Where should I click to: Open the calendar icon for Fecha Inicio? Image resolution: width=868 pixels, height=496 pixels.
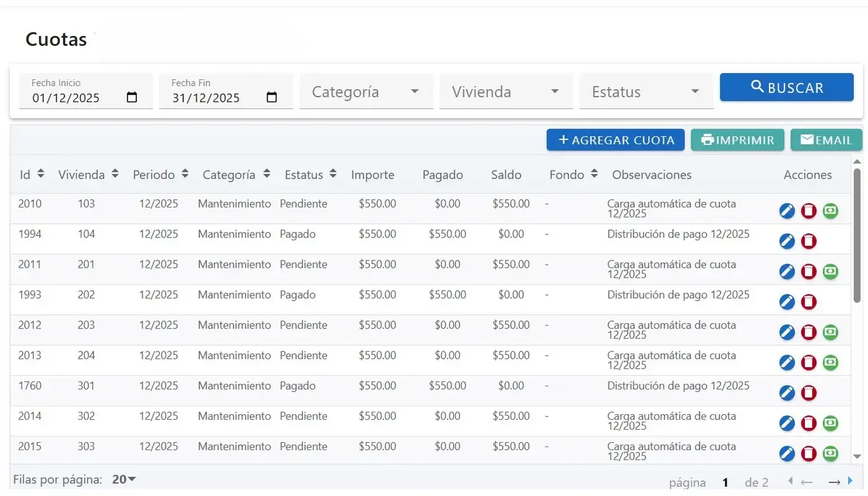coord(132,97)
